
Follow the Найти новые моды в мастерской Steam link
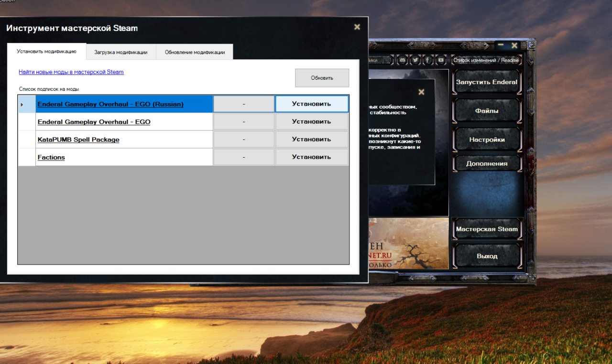[x=71, y=72]
